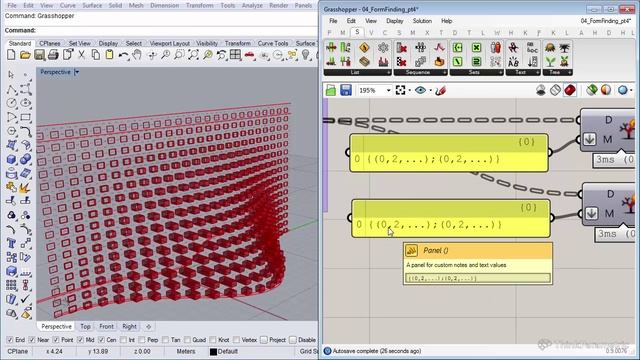Enable the Tan osnap checkbox
Viewport: 640px width, 360px height.
click(x=165, y=340)
